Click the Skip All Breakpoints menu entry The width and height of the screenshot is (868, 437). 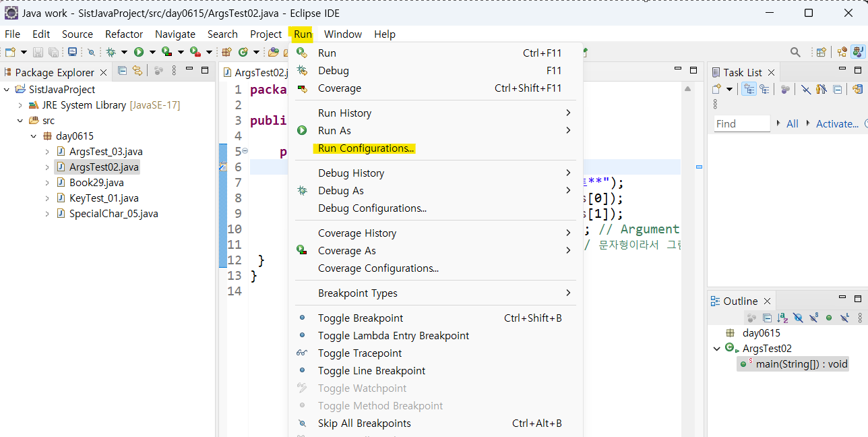coord(435,424)
